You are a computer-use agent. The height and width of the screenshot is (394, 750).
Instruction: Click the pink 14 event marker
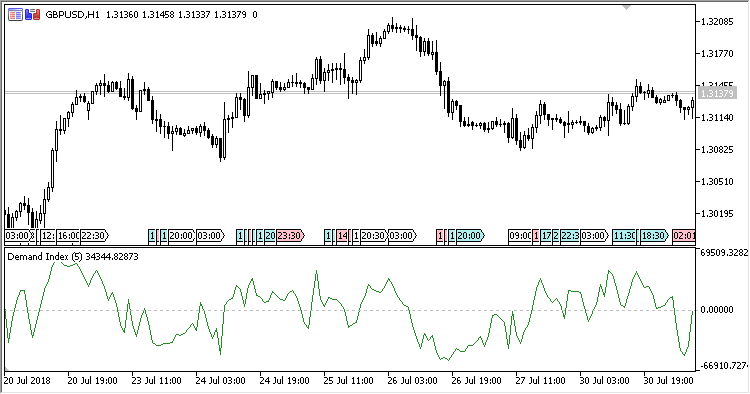342,236
